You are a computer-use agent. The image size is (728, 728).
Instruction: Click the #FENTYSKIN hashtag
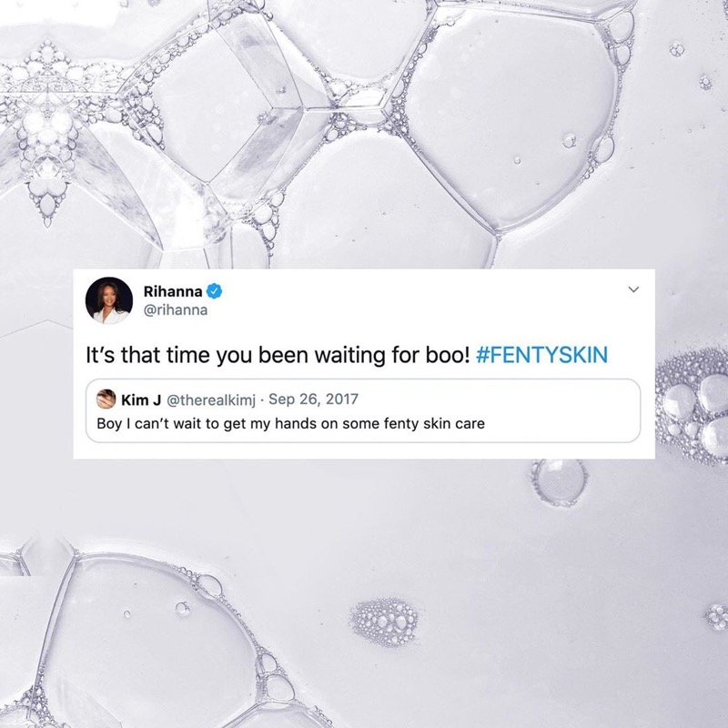pos(541,355)
